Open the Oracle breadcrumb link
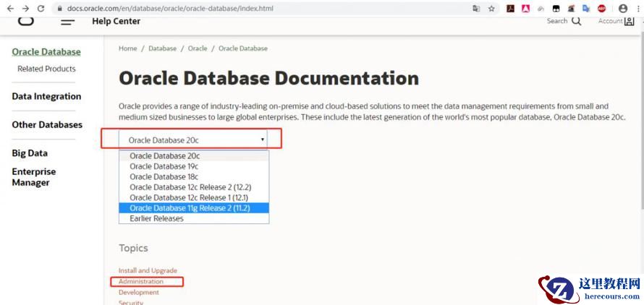The image size is (644, 305). pos(198,48)
